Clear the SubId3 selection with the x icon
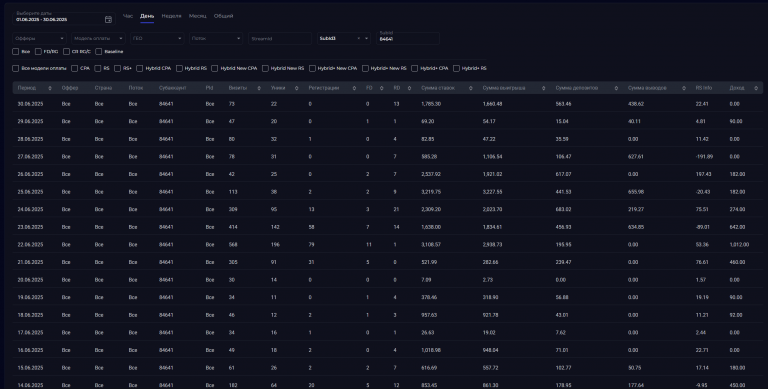 [359, 38]
